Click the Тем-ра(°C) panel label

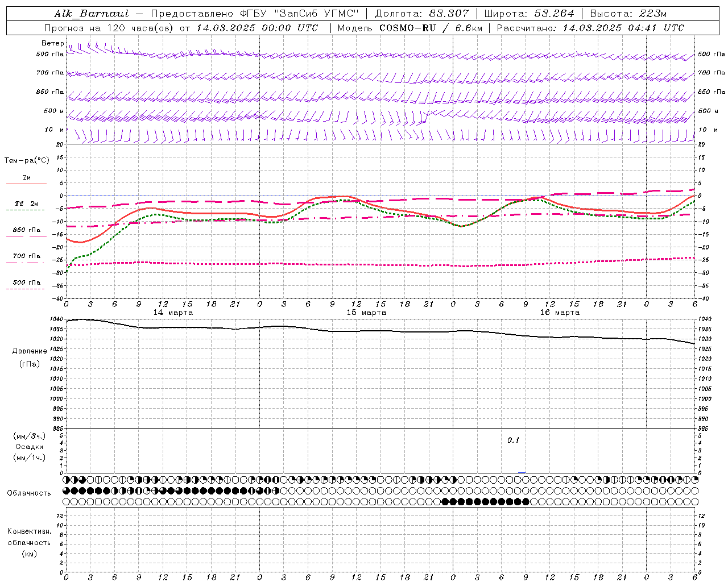pyautogui.click(x=27, y=160)
